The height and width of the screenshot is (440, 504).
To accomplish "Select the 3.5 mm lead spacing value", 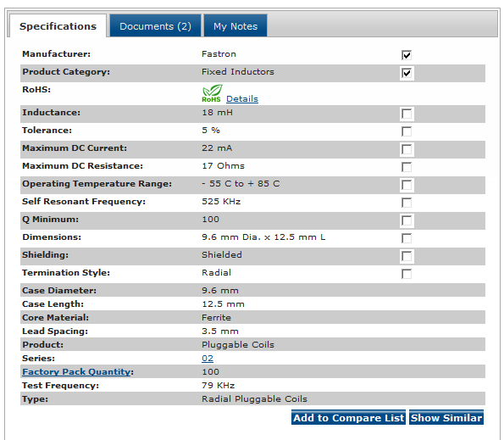I will click(220, 331).
